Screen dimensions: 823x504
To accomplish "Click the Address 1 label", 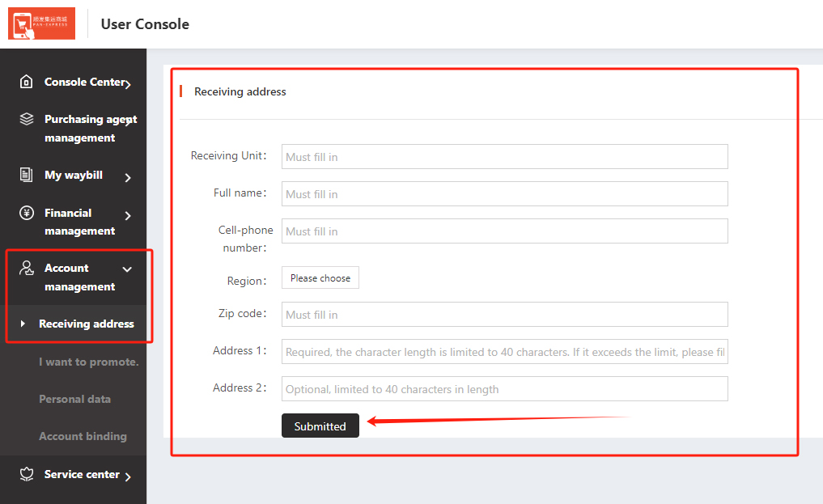I will tap(240, 350).
